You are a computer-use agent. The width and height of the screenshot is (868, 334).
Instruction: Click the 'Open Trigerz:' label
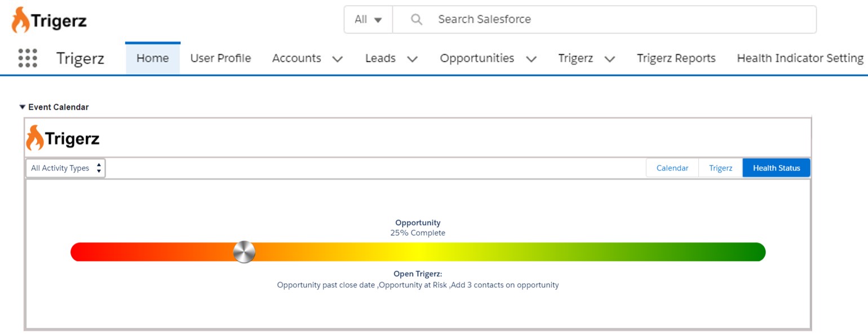418,274
